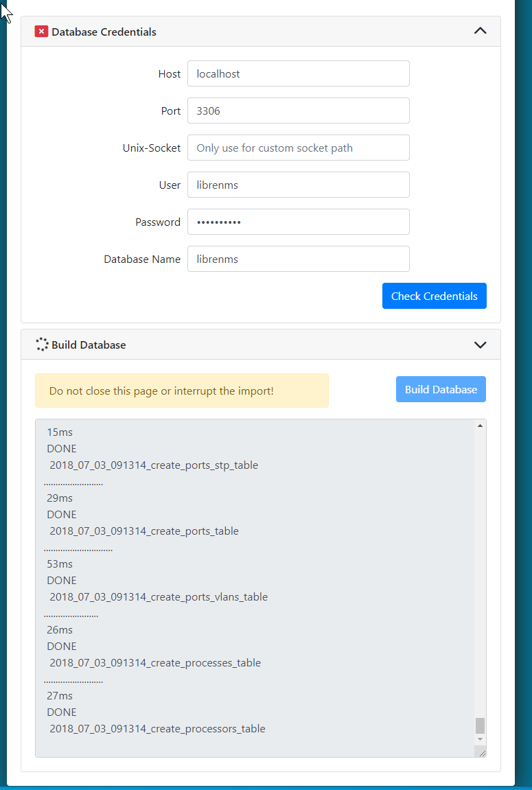Click into the Password field
The image size is (532, 790).
pos(298,222)
